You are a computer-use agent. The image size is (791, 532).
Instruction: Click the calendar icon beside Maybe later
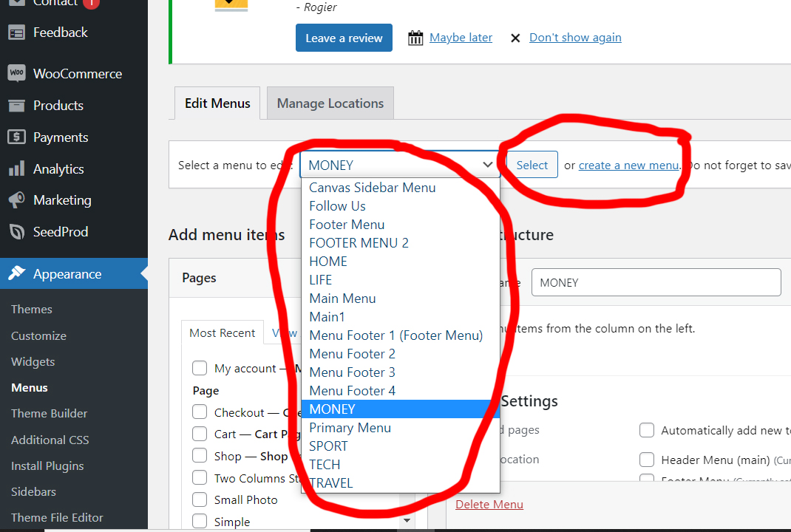[415, 38]
